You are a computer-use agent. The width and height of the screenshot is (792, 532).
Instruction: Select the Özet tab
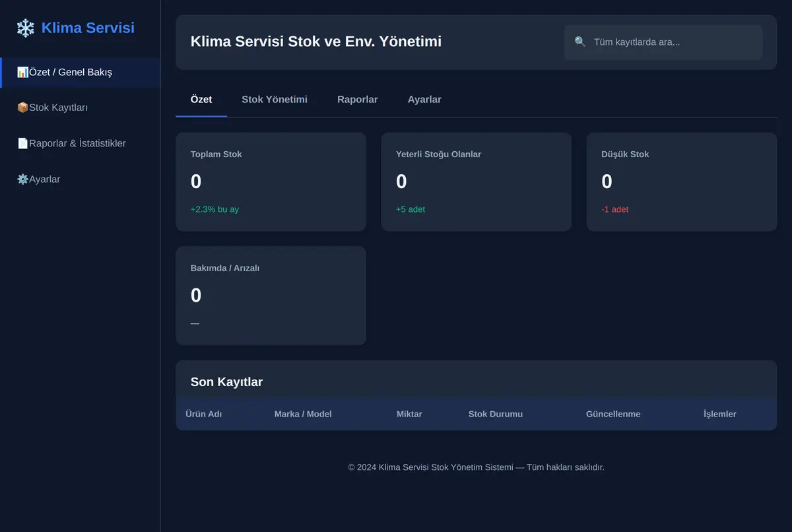click(x=201, y=100)
